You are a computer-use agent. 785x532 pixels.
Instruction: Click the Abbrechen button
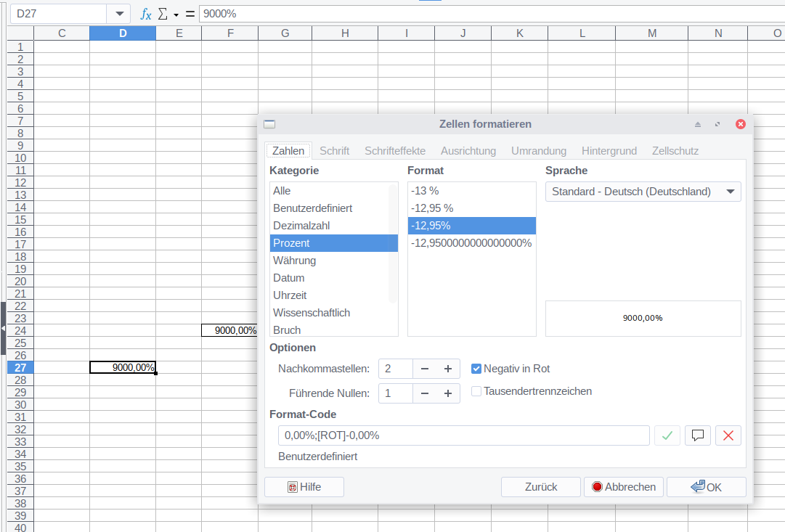623,487
